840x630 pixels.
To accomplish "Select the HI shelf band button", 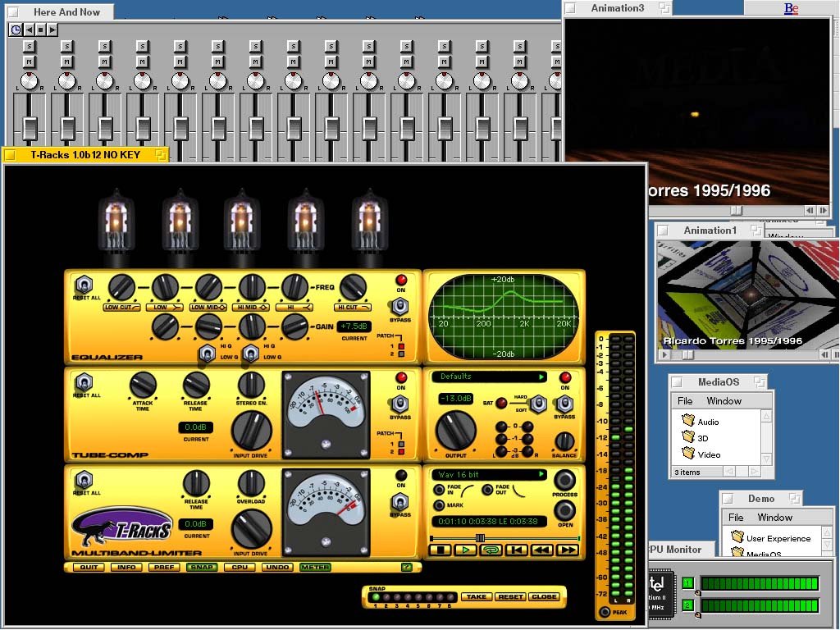I will coord(294,308).
